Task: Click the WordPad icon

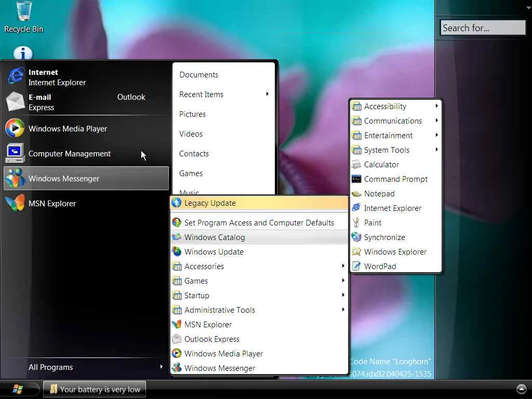Action: click(x=356, y=266)
